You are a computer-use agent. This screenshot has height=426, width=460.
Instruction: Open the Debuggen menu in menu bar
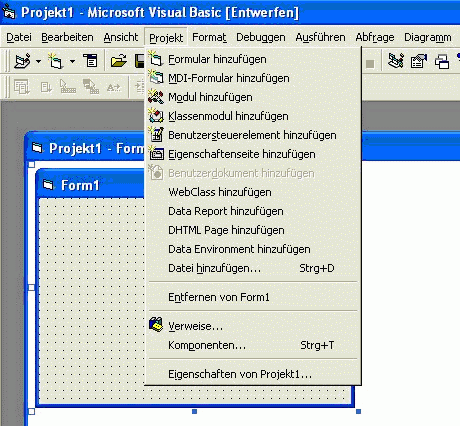(x=261, y=37)
